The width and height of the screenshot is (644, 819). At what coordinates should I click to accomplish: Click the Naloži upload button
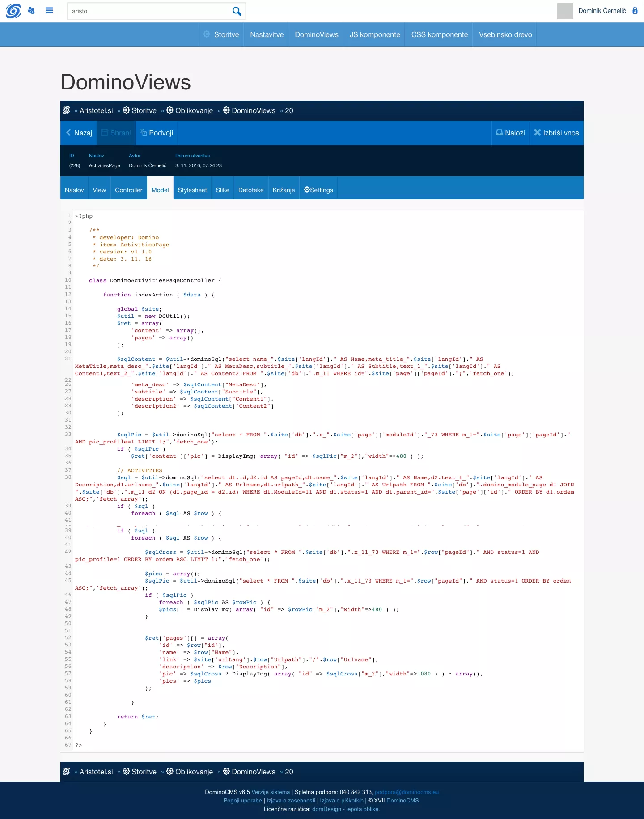pos(510,133)
